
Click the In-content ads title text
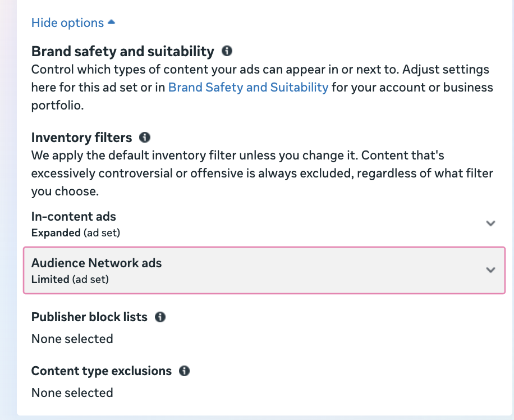74,217
